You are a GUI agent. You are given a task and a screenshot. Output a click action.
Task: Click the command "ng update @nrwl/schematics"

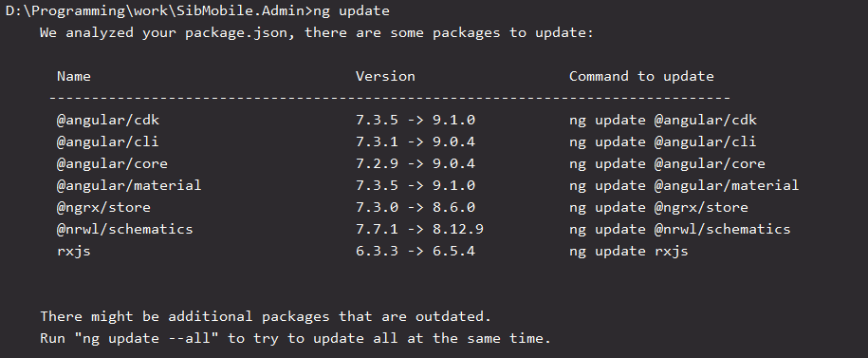click(680, 229)
